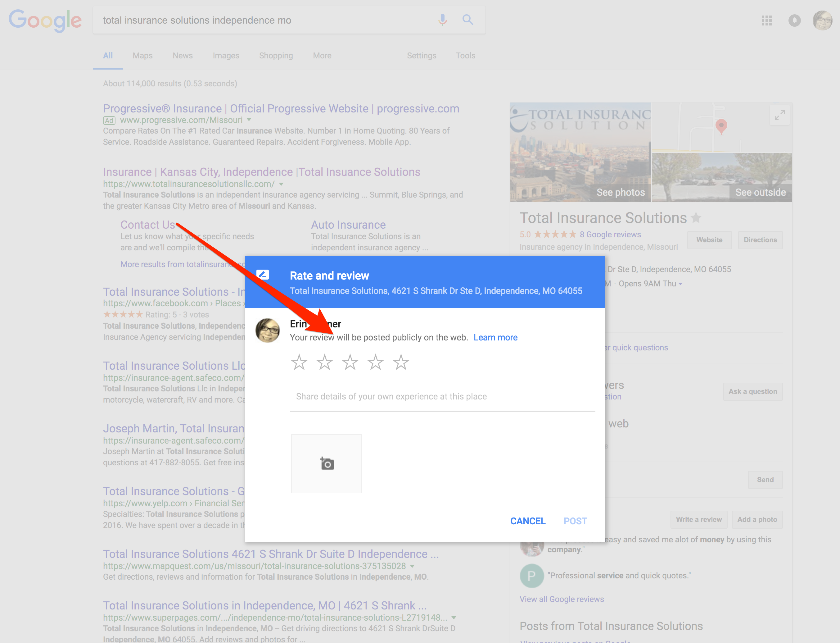Screen dimensions: 840x643
Task: Open the Insurance Kansas City Independence result
Action: (262, 172)
